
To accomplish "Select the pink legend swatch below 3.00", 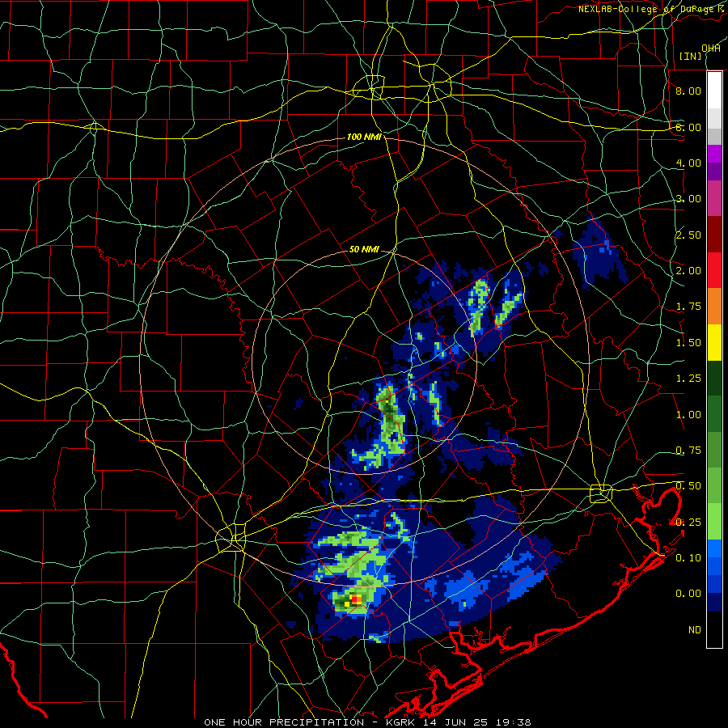I will coord(714,199).
